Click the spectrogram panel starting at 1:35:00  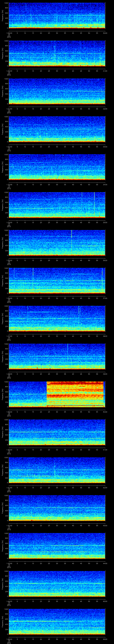57,243
